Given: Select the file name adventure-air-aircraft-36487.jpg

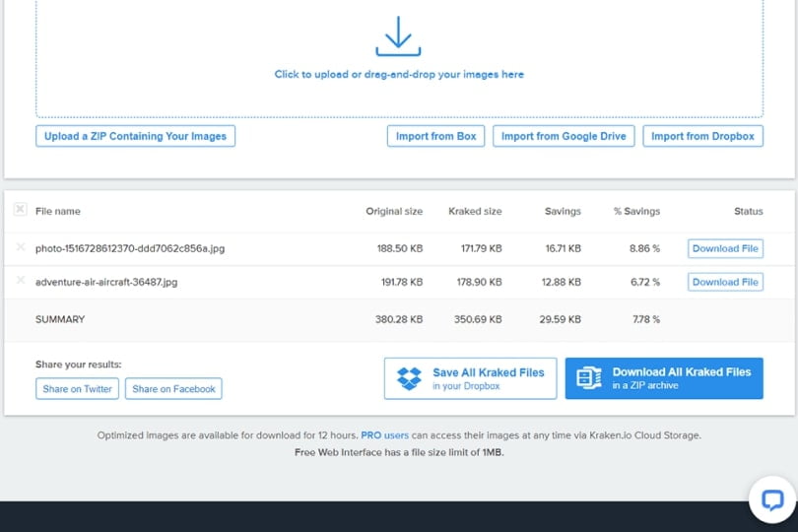Looking at the screenshot, I should 106,282.
